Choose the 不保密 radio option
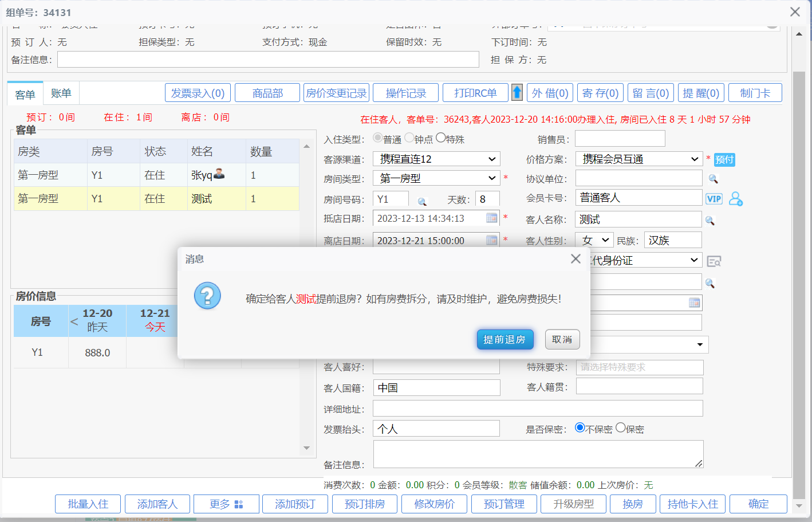812x522 pixels. 580,427
